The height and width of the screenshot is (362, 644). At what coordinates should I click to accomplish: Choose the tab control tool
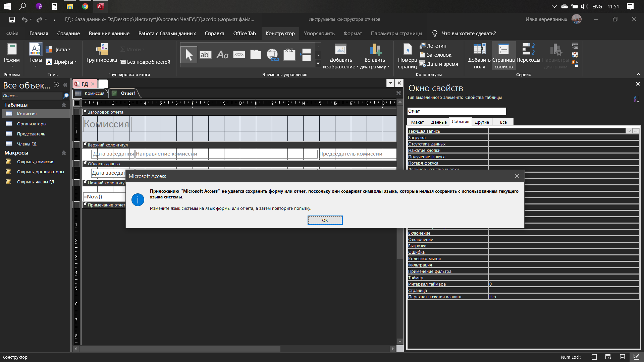click(x=256, y=55)
